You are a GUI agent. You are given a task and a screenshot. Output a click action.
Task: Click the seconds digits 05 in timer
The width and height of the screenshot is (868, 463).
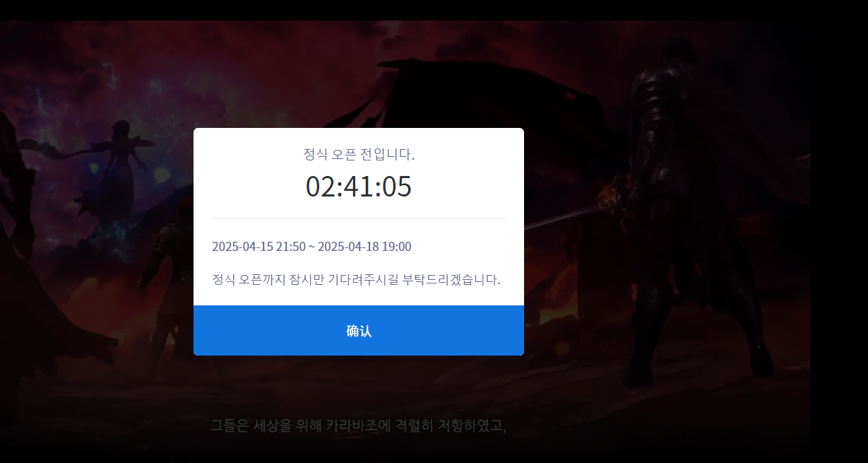(397, 187)
